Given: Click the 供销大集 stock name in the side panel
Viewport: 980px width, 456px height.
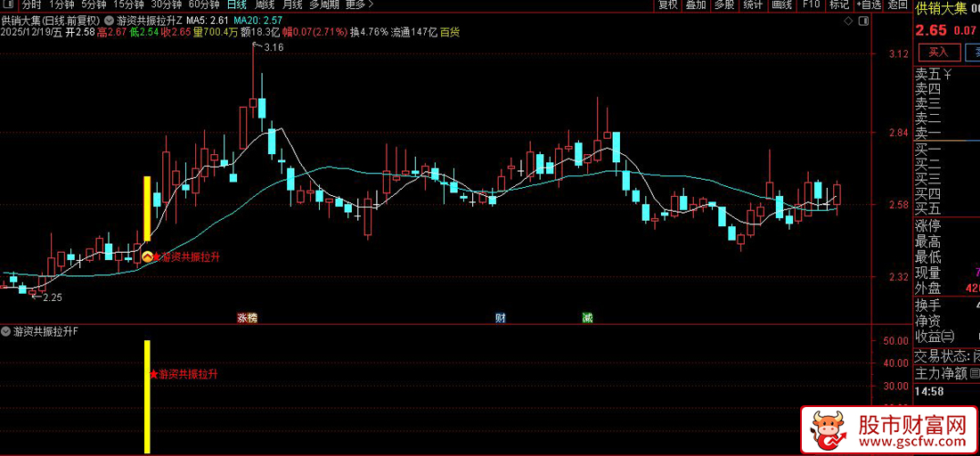Looking at the screenshot, I should pyautogui.click(x=941, y=8).
